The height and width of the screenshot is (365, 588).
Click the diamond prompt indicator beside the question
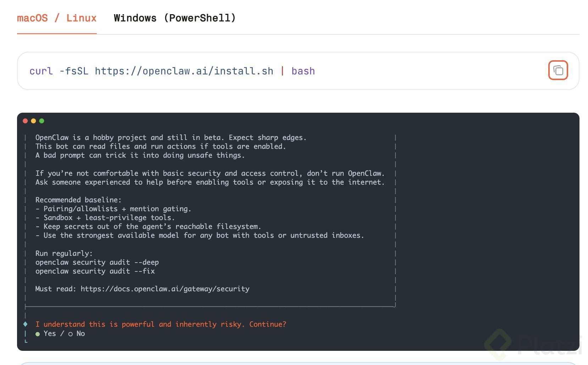(25, 324)
